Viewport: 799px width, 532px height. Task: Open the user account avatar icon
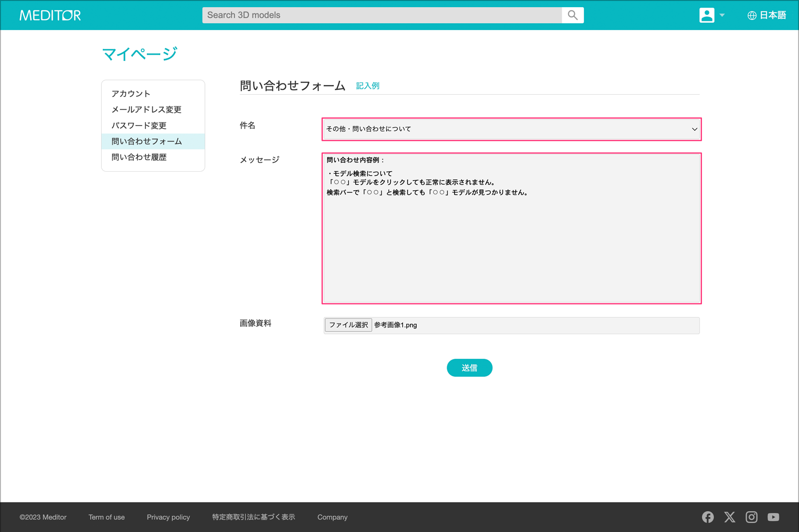pyautogui.click(x=706, y=15)
